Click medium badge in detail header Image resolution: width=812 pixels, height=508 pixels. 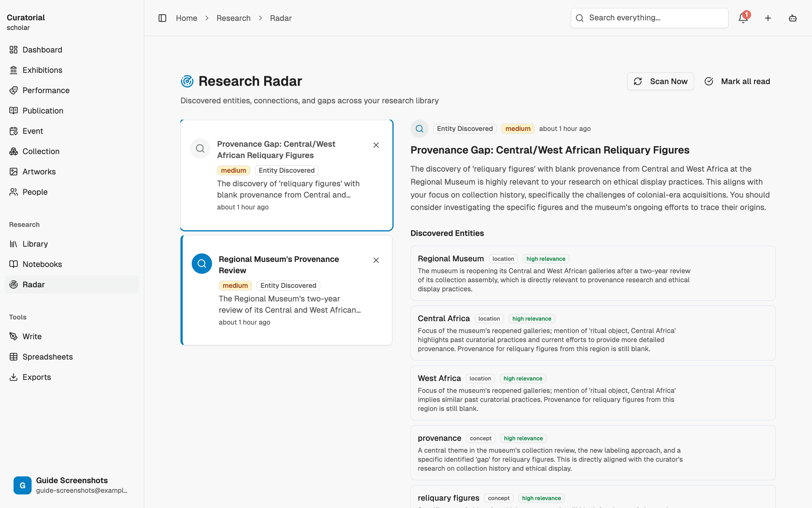(518, 129)
